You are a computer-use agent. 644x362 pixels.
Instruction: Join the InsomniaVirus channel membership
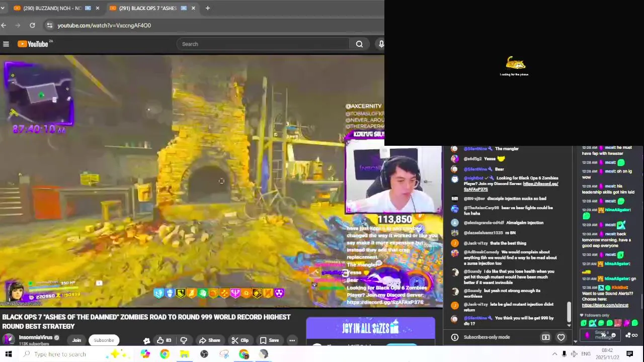[76, 340]
